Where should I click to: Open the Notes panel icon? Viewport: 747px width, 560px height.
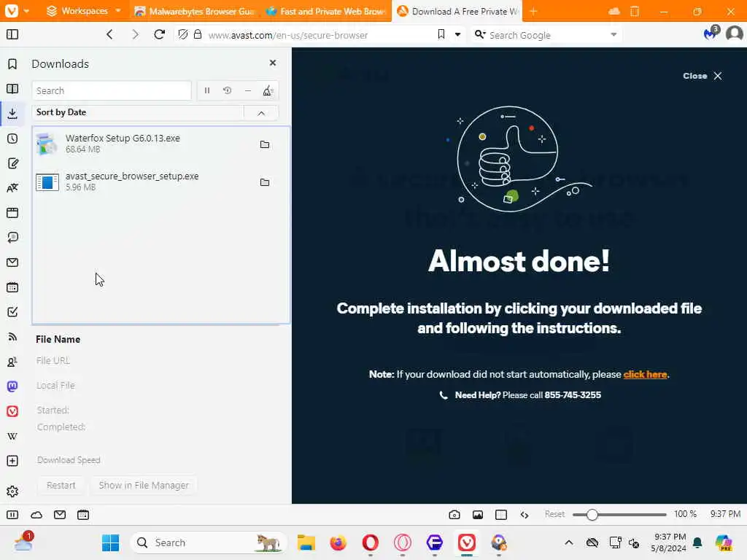click(12, 163)
